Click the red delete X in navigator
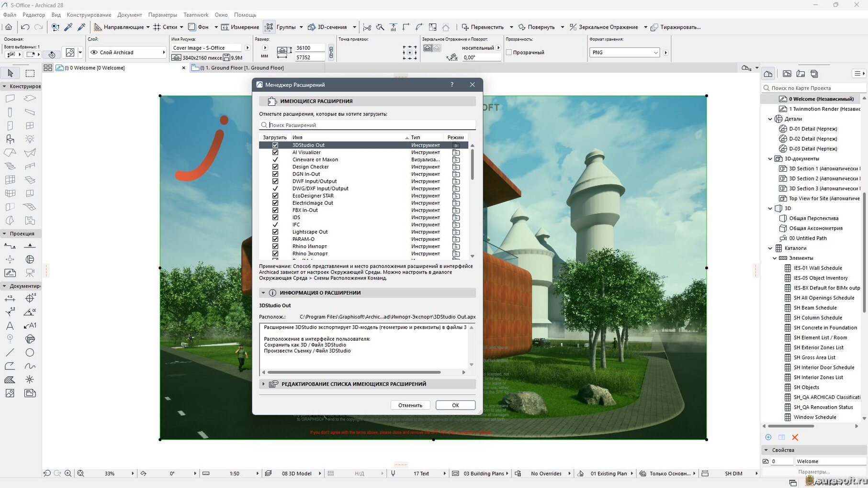The height and width of the screenshot is (488, 868). 795,437
